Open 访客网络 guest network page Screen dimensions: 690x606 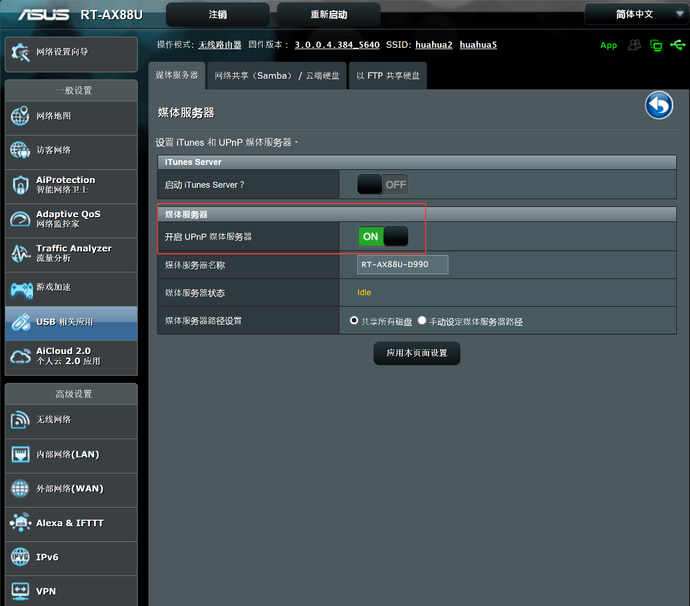pos(70,150)
